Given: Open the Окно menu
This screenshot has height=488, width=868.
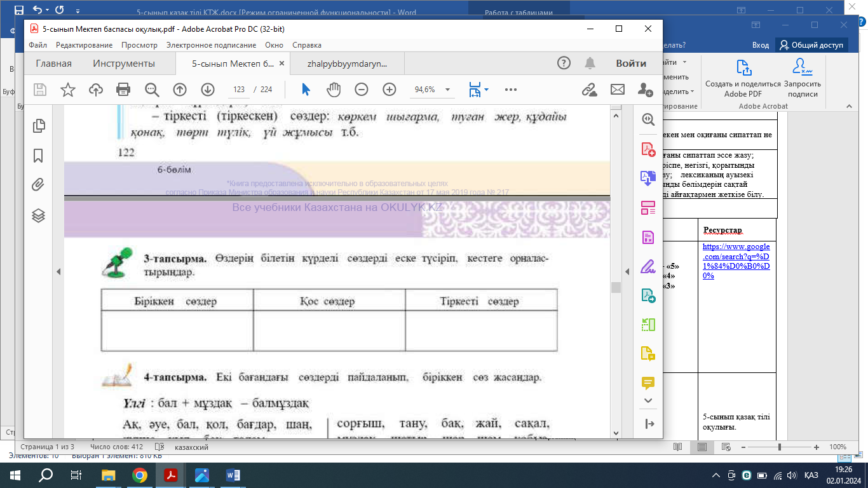Looking at the screenshot, I should (x=274, y=45).
